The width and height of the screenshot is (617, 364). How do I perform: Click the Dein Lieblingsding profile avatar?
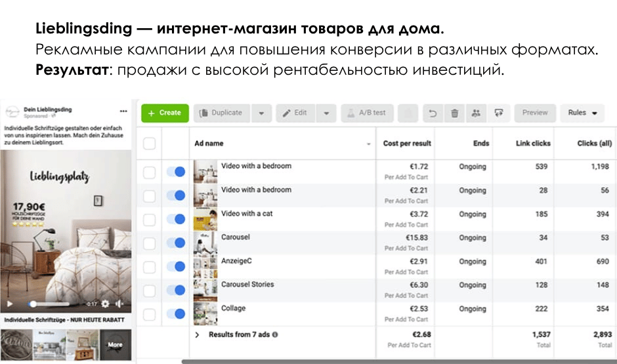(12, 112)
